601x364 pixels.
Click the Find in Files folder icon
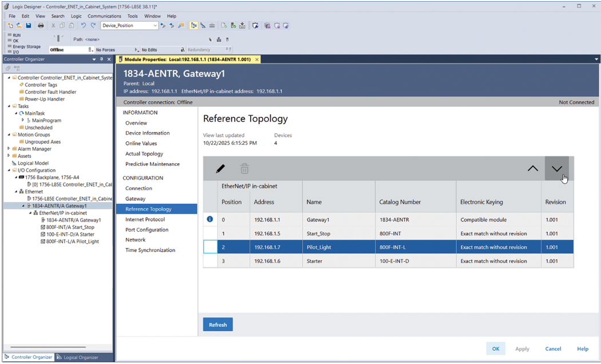pos(181,26)
